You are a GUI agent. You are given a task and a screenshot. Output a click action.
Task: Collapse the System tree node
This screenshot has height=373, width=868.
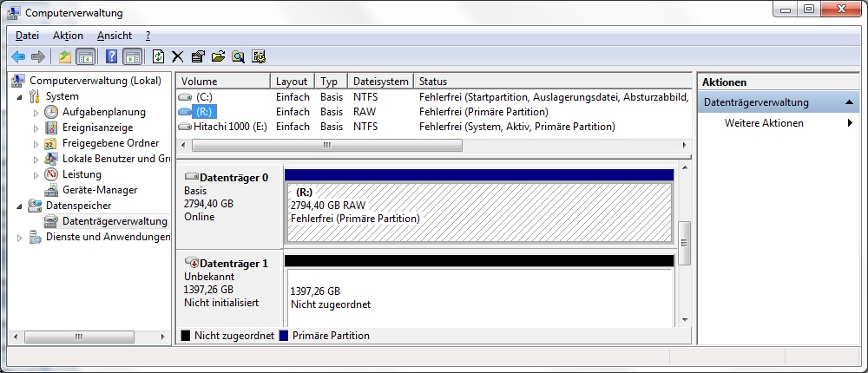[21, 97]
